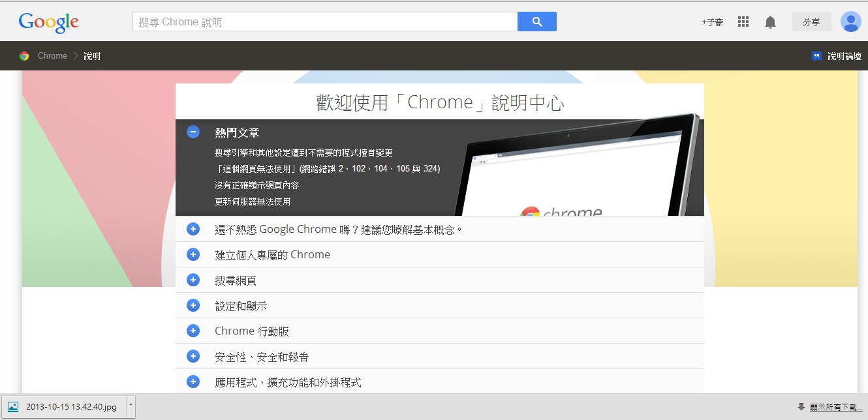Open the notifications bell
868x420 pixels.
(771, 22)
